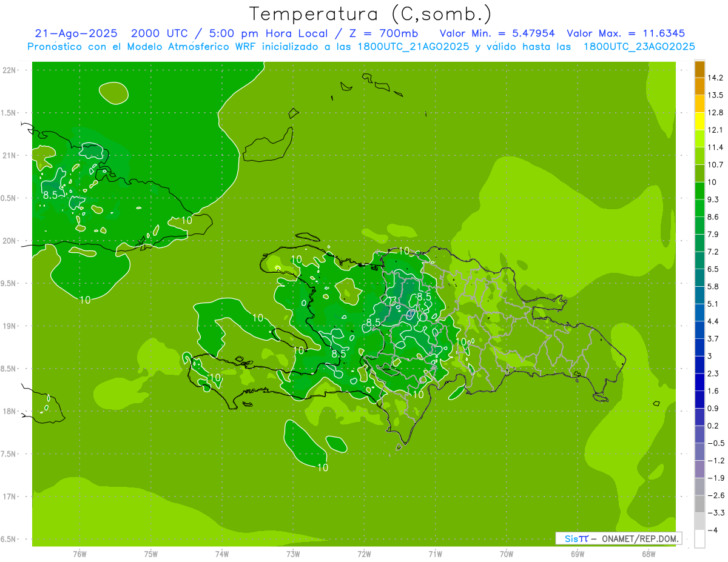Screen dimensions: 728x562
Task: Pick the dark orange swatch above 14.2
Action: tap(699, 69)
